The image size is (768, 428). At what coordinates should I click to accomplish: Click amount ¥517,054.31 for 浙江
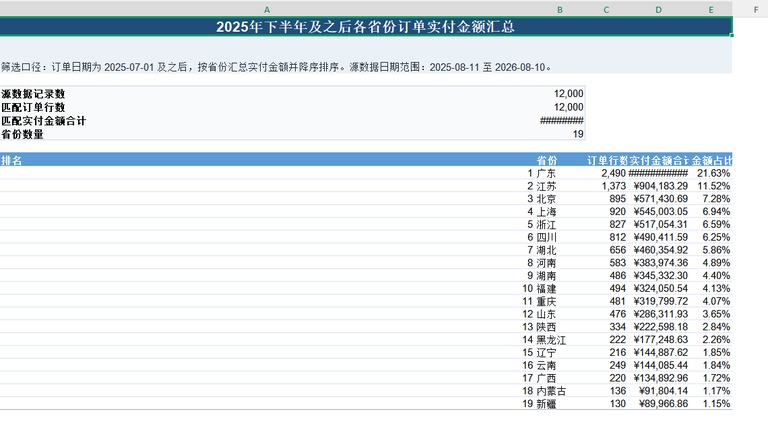[x=658, y=224]
